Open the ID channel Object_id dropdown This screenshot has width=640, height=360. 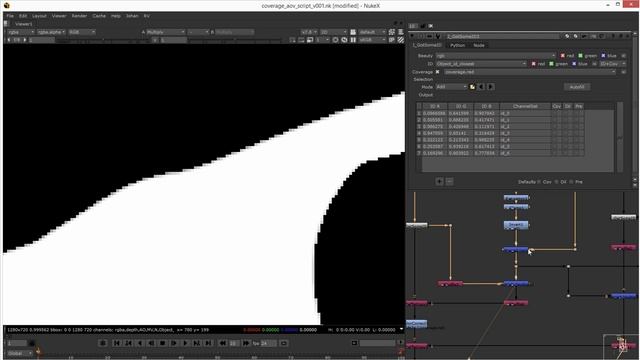[481, 64]
